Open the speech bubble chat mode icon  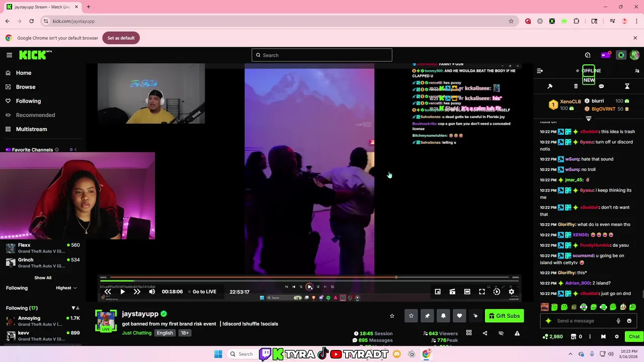point(601,86)
